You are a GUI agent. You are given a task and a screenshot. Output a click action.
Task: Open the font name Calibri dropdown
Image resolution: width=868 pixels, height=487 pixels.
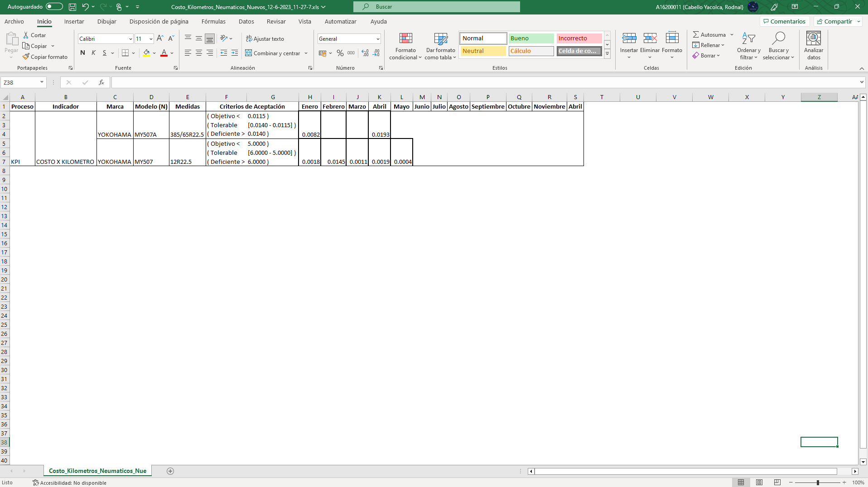pyautogui.click(x=130, y=39)
